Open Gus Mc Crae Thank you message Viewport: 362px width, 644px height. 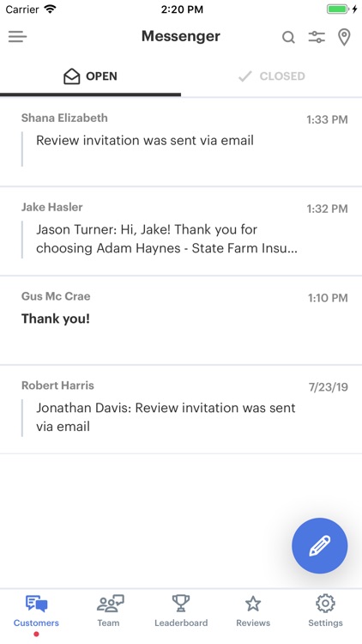tap(181, 320)
